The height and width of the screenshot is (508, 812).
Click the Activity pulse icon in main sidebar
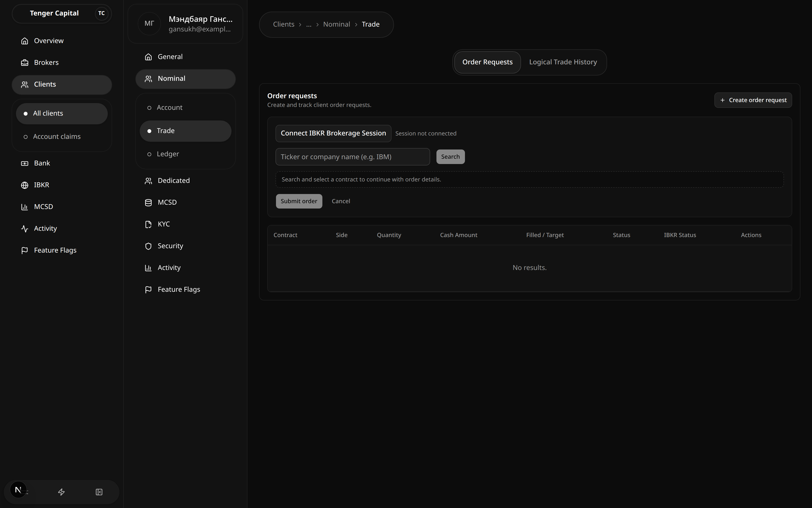(x=24, y=229)
